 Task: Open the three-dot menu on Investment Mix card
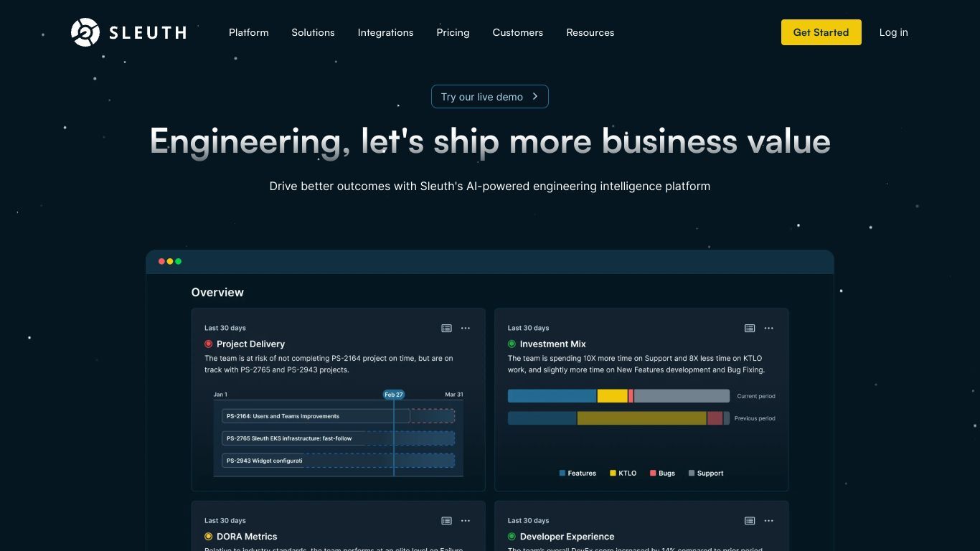click(x=769, y=328)
